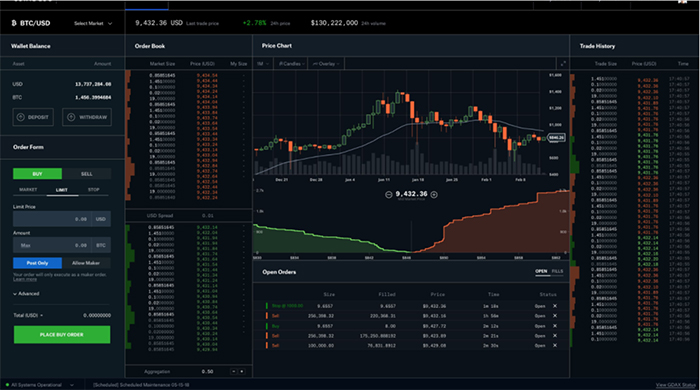700x390 pixels.
Task: Decrease order book aggregation with minus
Action: pyautogui.click(x=233, y=371)
